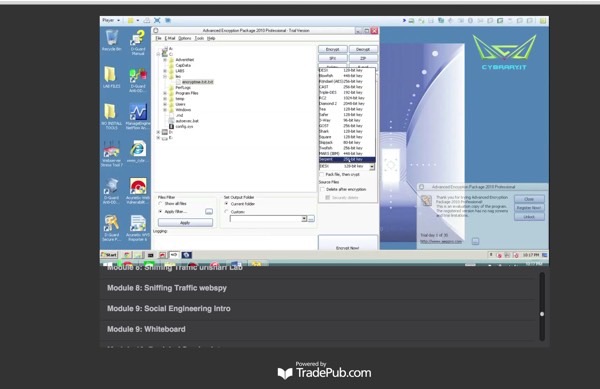This screenshot has width=600, height=389.
Task: Click the Unity mode icon in Player toolbar
Action: coord(168,20)
